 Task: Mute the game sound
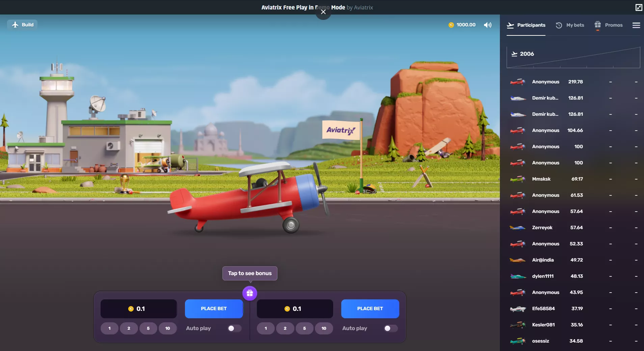click(x=487, y=25)
